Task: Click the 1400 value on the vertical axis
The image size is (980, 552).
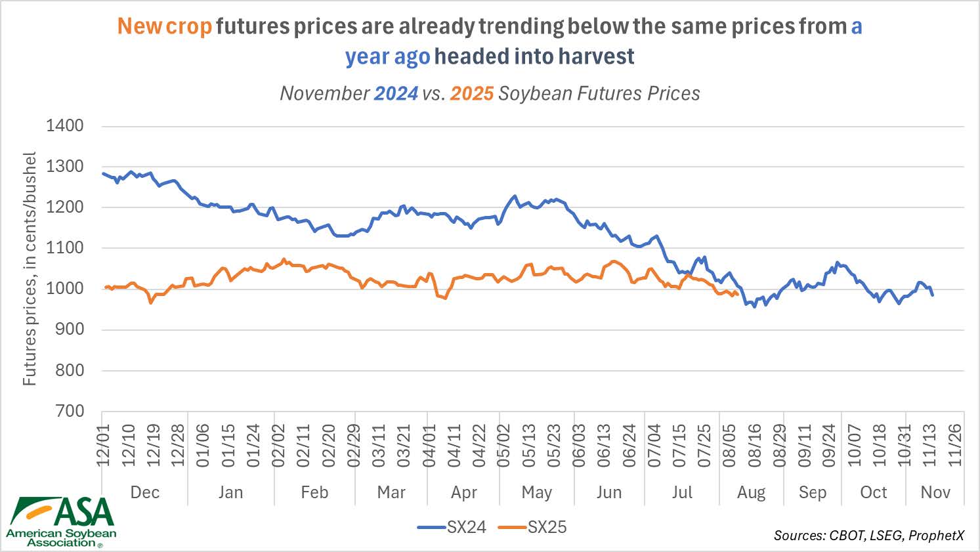Action: tap(64, 125)
